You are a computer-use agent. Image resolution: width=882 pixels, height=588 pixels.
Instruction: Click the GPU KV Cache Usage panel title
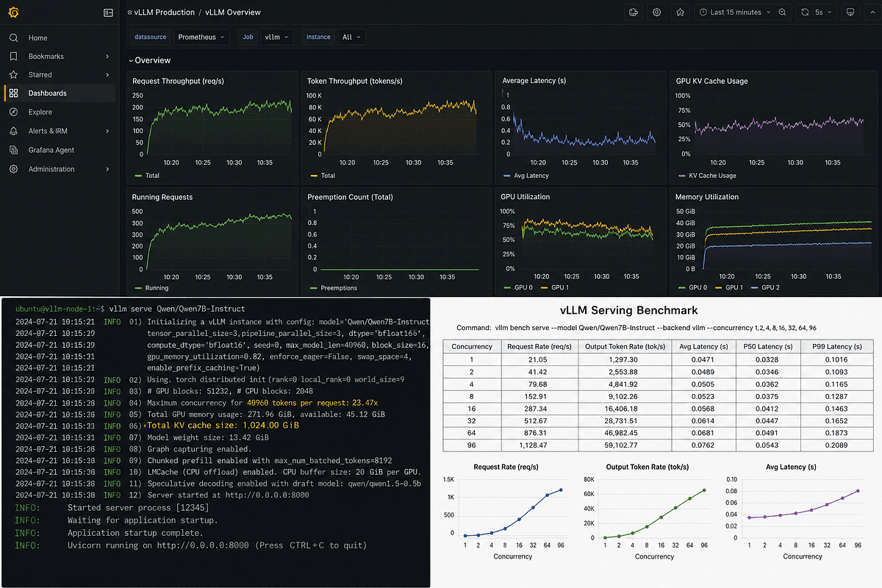[x=712, y=81]
